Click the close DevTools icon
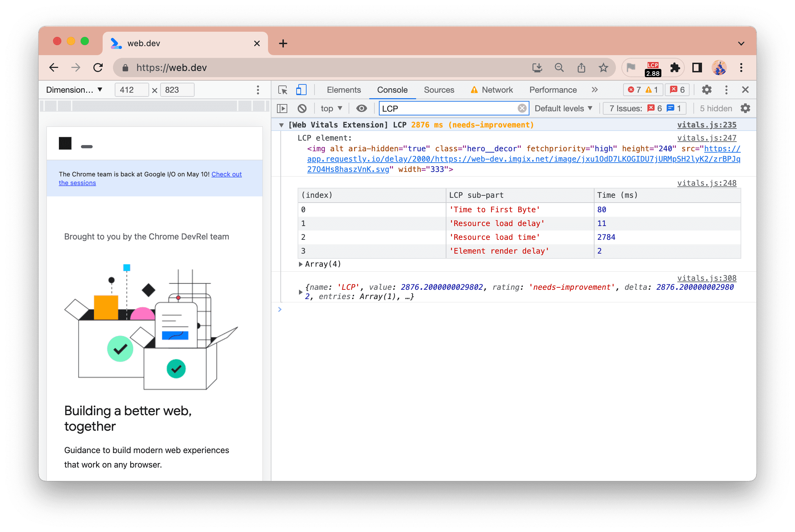This screenshot has height=532, width=795. [x=746, y=90]
